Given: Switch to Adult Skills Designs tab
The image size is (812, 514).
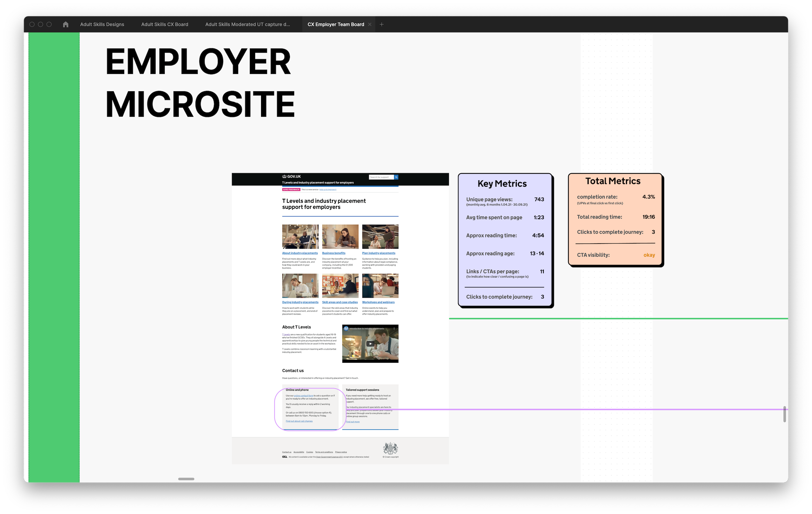Looking at the screenshot, I should 102,24.
